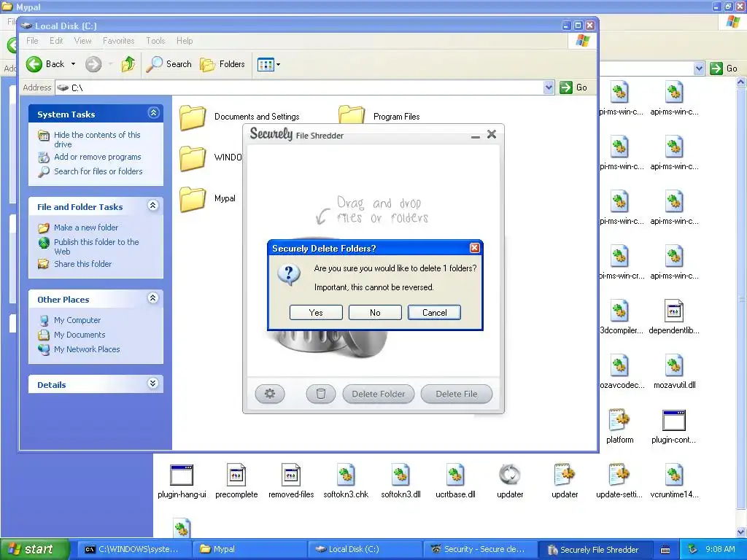Collapse the File and Folder Tasks panel
The image size is (747, 560).
pyautogui.click(x=153, y=205)
